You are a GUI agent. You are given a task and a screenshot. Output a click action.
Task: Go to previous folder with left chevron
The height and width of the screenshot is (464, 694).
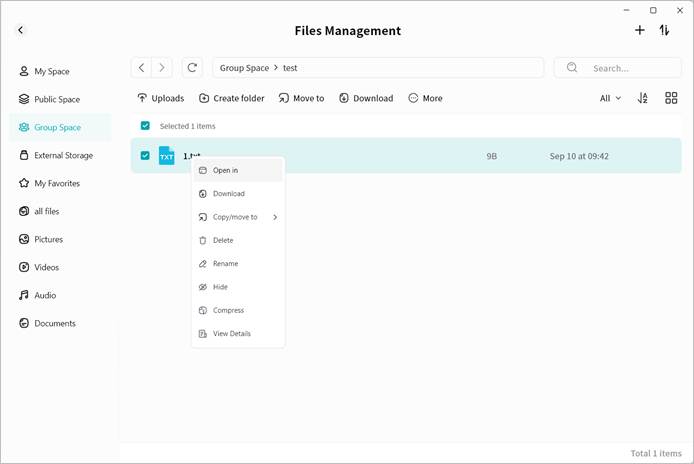pos(142,68)
